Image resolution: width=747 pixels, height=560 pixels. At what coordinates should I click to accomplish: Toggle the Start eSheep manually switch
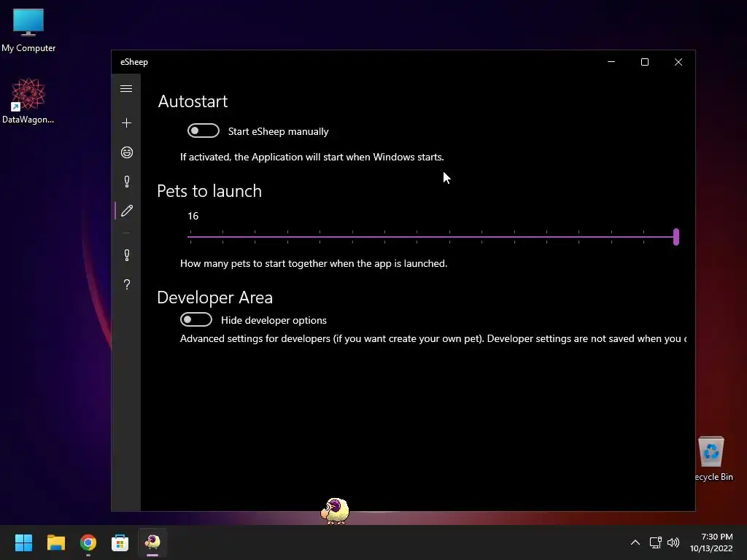coord(204,131)
